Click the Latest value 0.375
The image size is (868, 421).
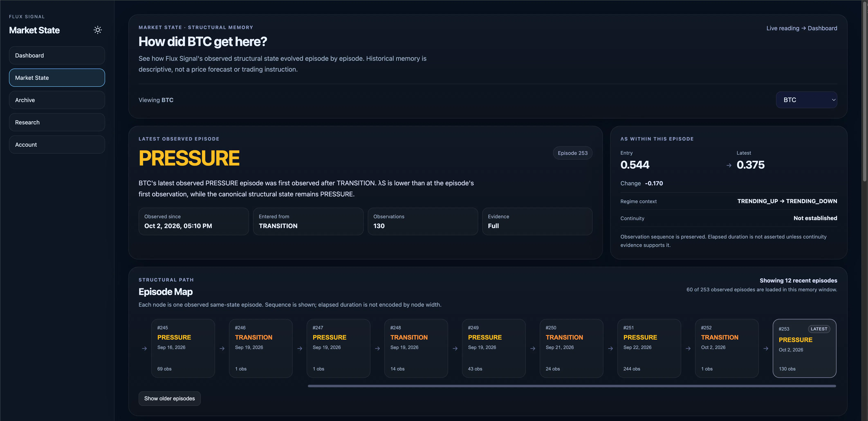(x=750, y=165)
